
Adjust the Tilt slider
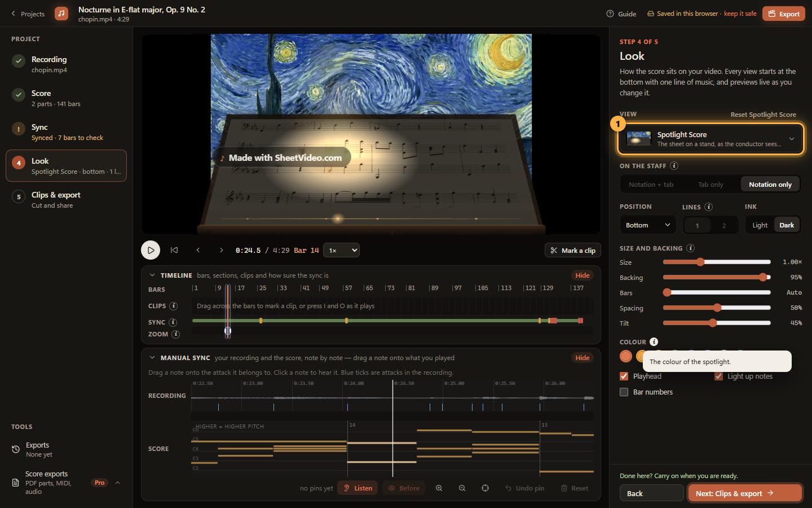coord(717,323)
